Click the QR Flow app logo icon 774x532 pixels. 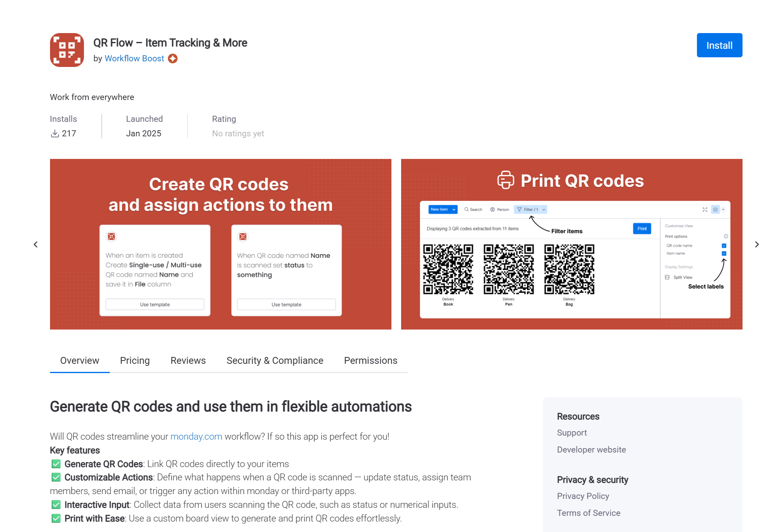(x=67, y=50)
